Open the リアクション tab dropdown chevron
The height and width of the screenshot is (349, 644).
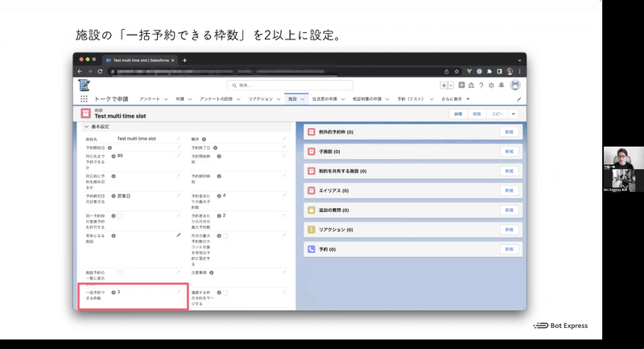coord(279,99)
